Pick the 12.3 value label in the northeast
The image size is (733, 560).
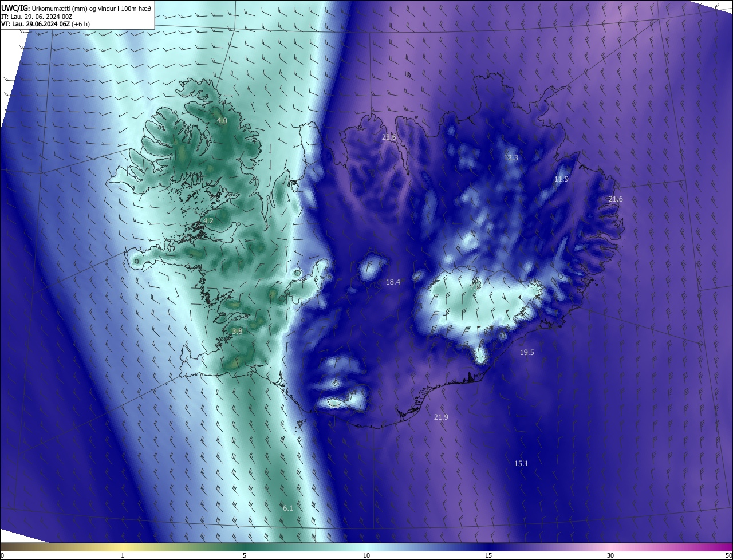tap(511, 157)
